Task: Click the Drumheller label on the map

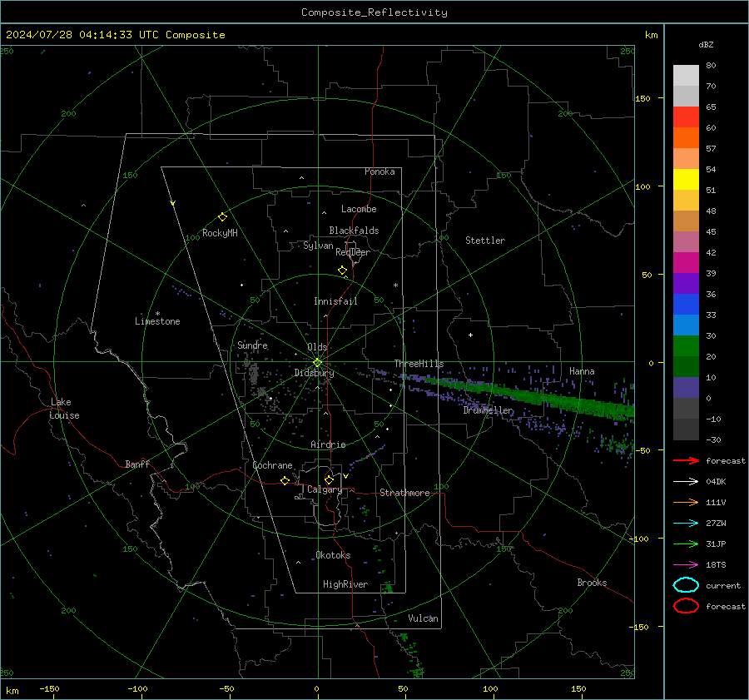Action: point(488,410)
